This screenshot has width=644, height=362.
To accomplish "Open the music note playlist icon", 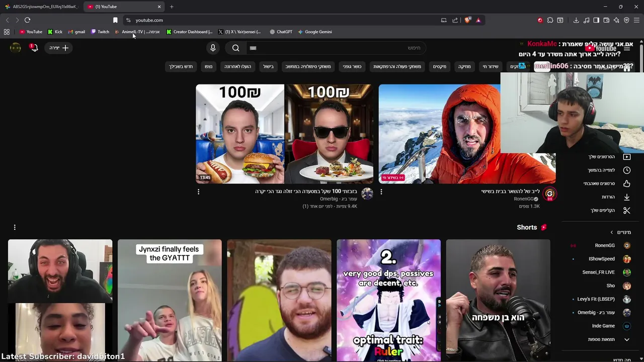I will coord(586,20).
